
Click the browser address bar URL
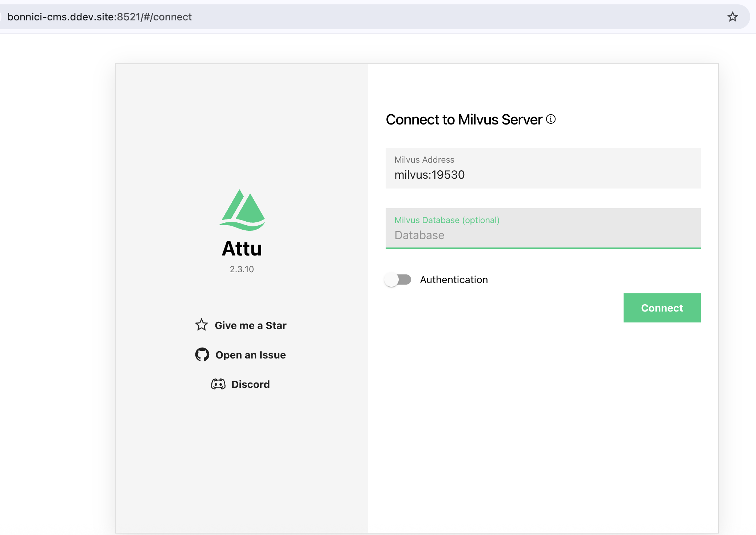100,16
